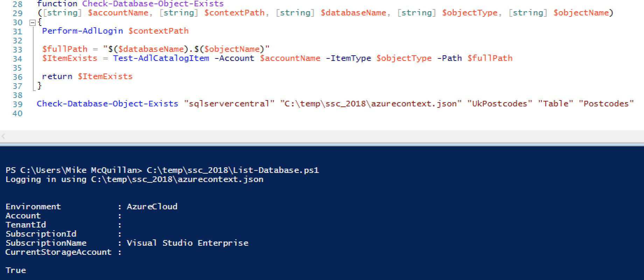Click the Perform-AdlLogin command in the script
Screen dimensions: 644x280
point(82,31)
